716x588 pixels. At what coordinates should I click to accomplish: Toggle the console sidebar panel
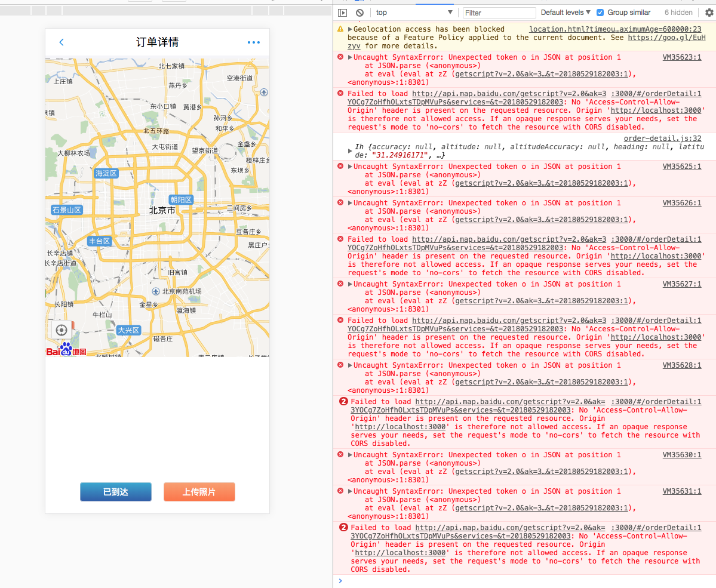point(342,12)
